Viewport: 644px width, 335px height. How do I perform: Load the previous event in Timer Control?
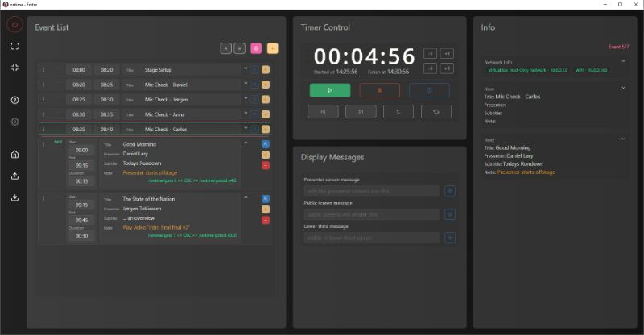[x=323, y=112]
